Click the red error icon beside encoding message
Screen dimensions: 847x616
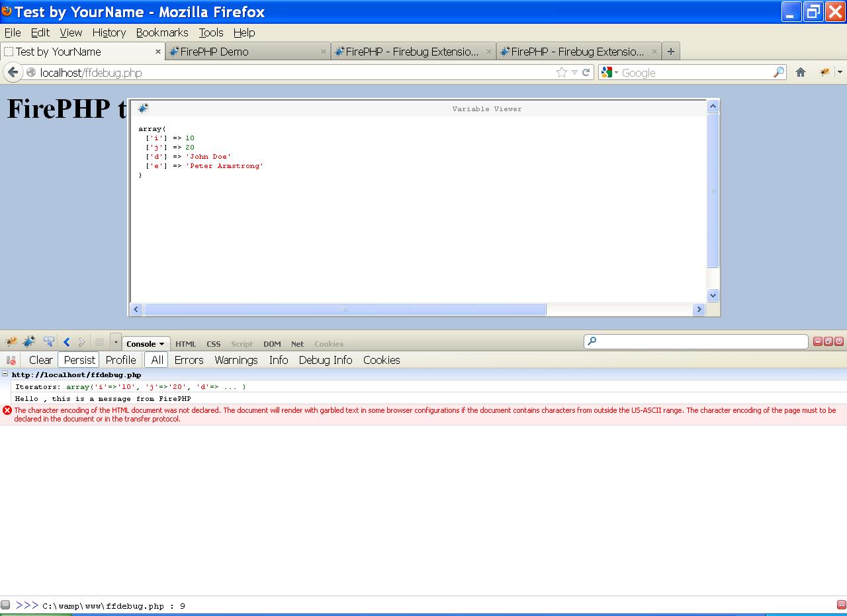(7, 410)
